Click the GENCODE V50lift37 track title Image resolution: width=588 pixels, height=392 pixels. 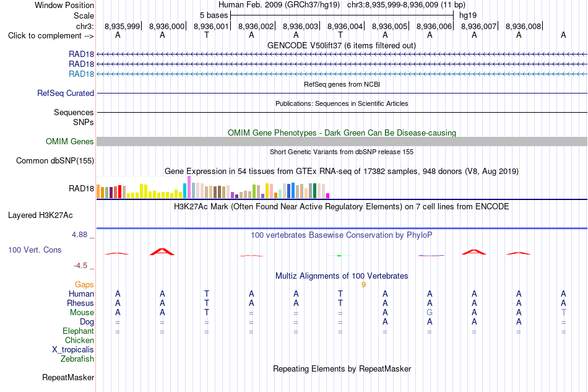coord(342,45)
